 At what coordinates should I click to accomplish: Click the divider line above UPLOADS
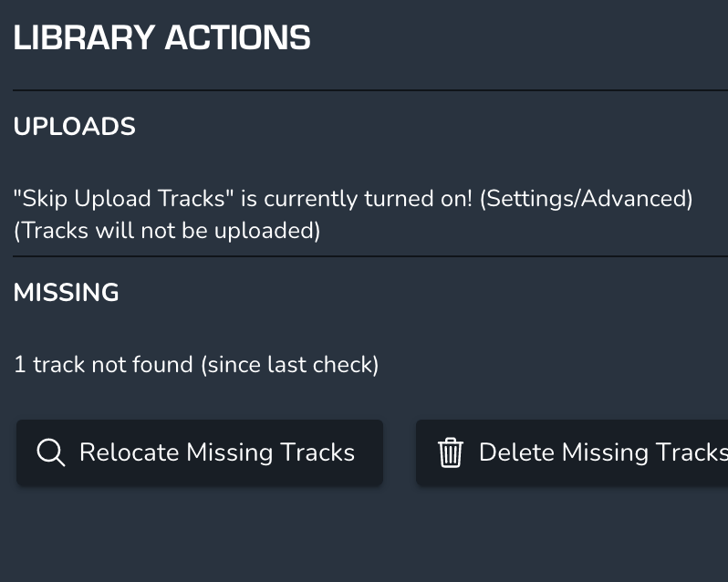point(365,90)
